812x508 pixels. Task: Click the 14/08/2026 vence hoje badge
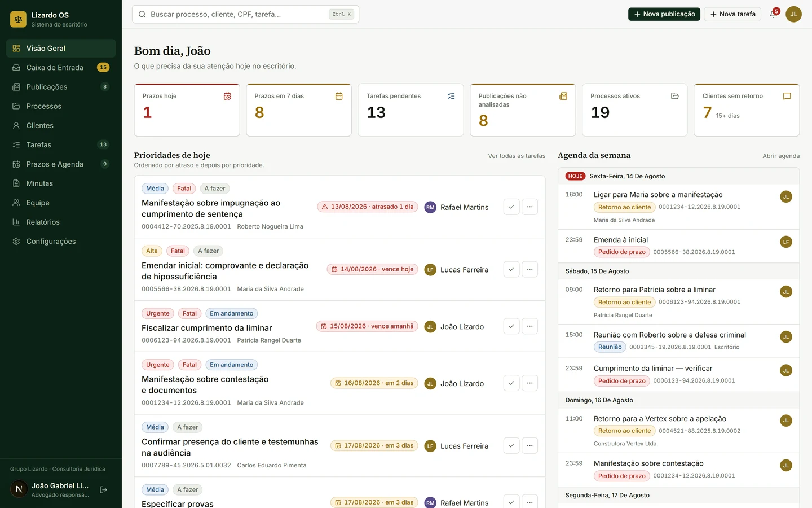373,269
